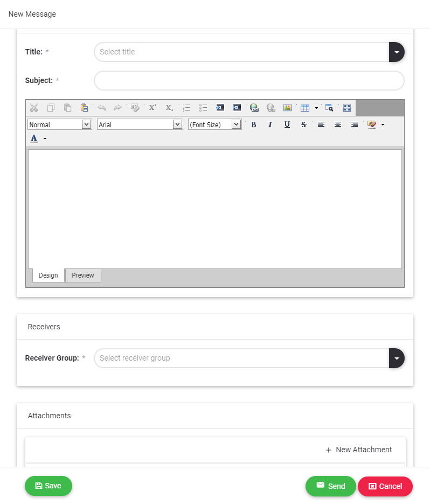430x504 pixels.
Task: Apply Italic formatting in editor toolbar
Action: [271, 125]
